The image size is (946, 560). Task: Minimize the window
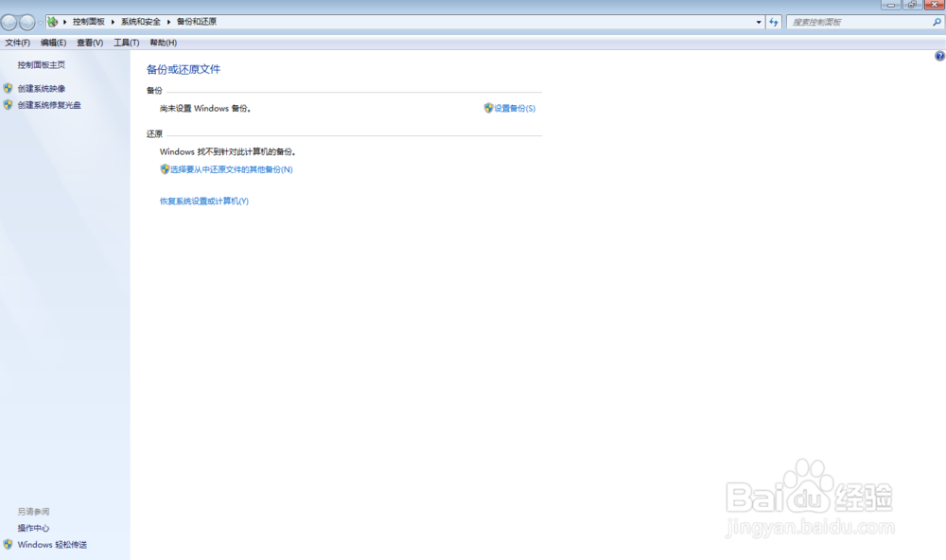(x=890, y=5)
